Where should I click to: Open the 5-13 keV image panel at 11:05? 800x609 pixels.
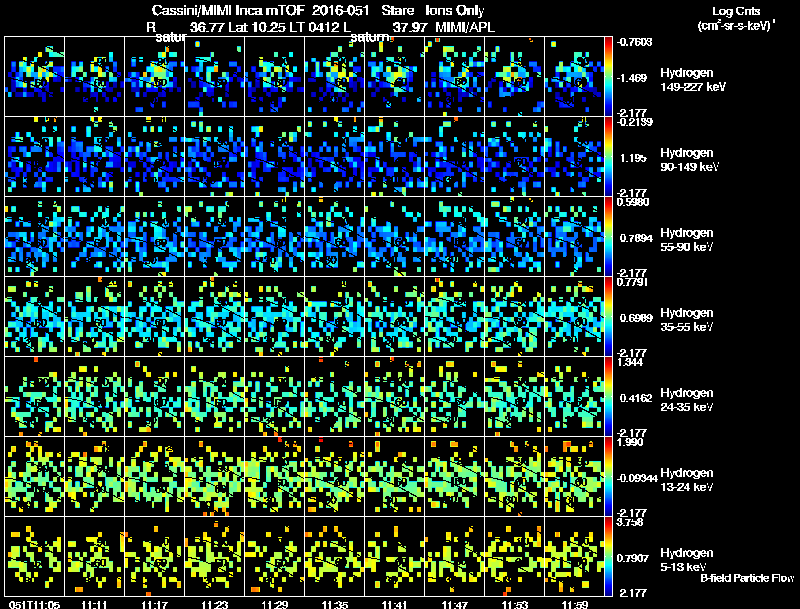[x=34, y=557]
